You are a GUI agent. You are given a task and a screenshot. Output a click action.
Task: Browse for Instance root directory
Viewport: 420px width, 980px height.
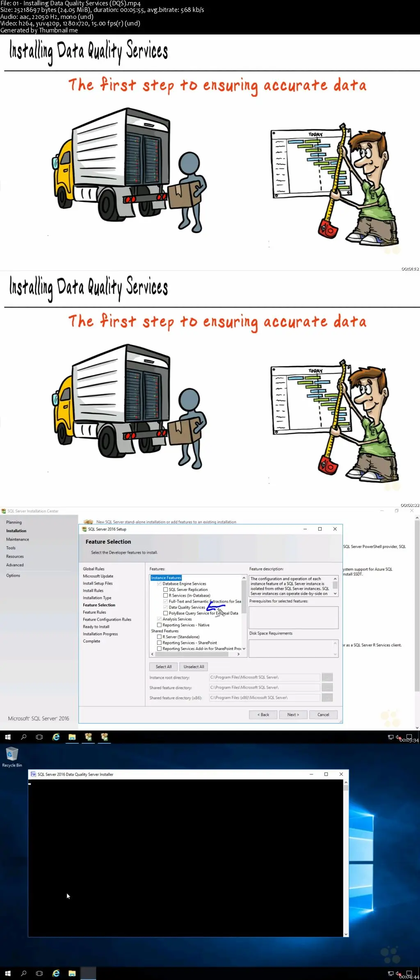(x=327, y=677)
